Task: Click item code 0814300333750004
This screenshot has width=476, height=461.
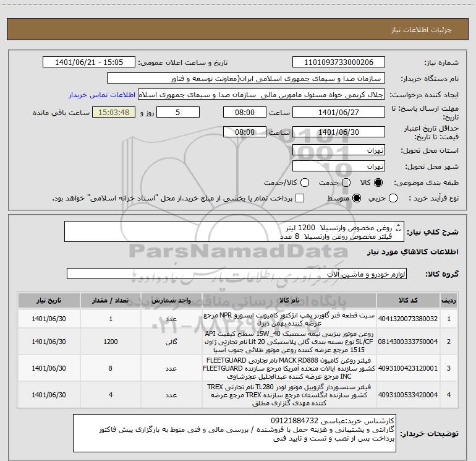Action: point(408,342)
